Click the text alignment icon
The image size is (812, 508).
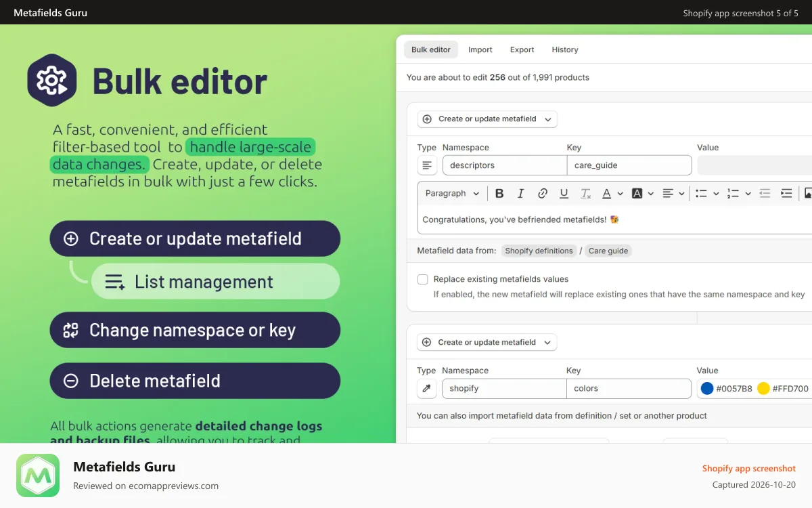point(668,194)
